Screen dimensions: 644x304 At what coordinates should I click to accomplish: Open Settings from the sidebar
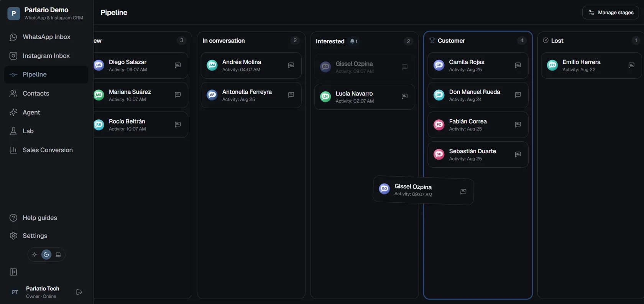coord(46,236)
